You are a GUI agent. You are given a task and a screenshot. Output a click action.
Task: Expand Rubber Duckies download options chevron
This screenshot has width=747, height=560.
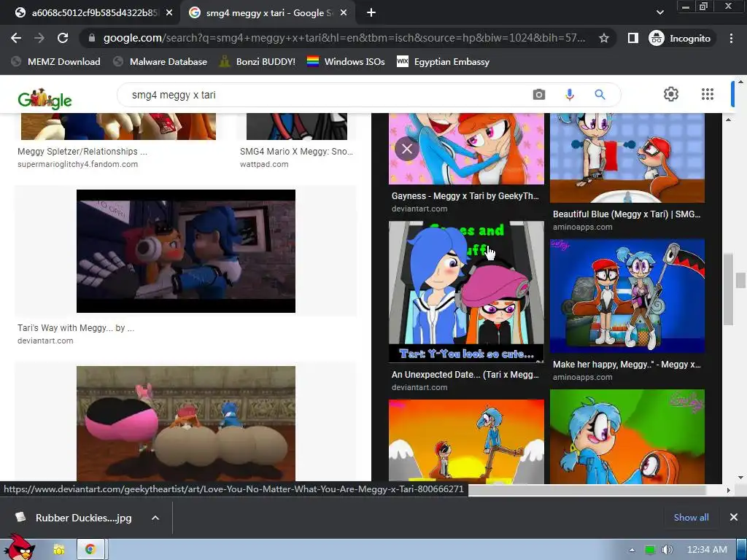[x=155, y=518]
